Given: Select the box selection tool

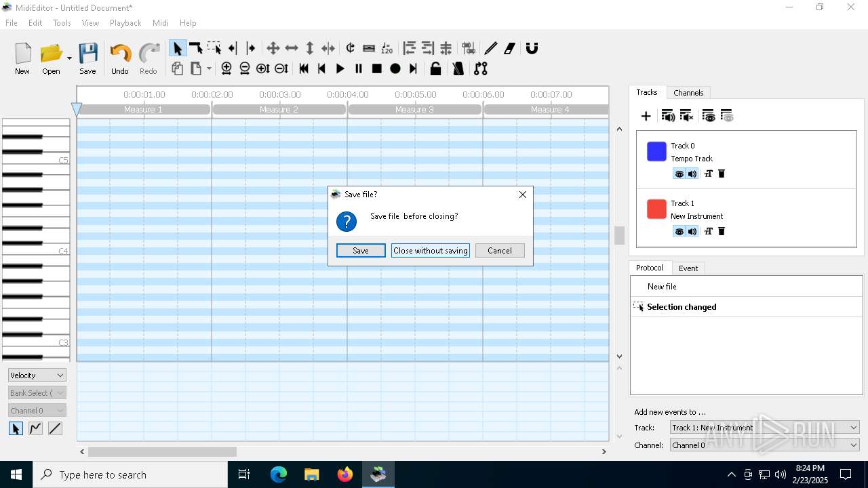Looking at the screenshot, I should pyautogui.click(x=214, y=48).
